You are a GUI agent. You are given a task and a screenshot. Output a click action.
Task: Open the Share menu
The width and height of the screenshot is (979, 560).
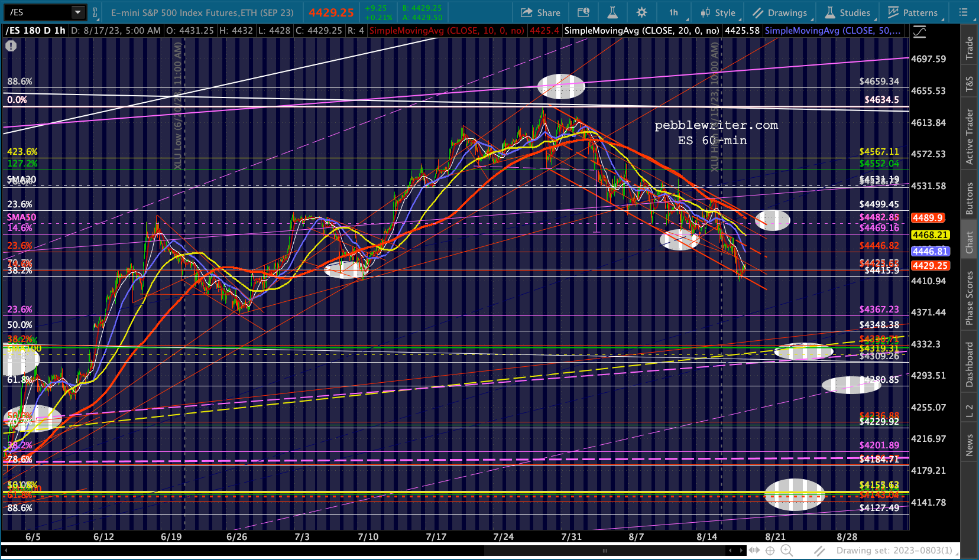[540, 12]
